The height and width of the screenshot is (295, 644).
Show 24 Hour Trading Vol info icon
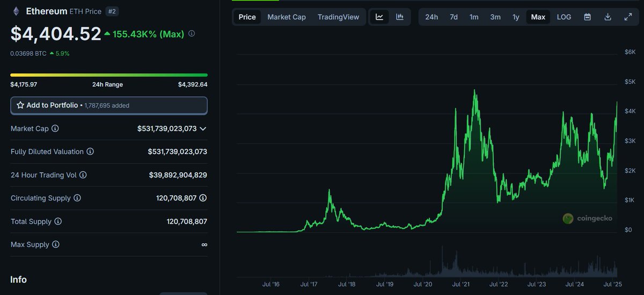(x=83, y=175)
